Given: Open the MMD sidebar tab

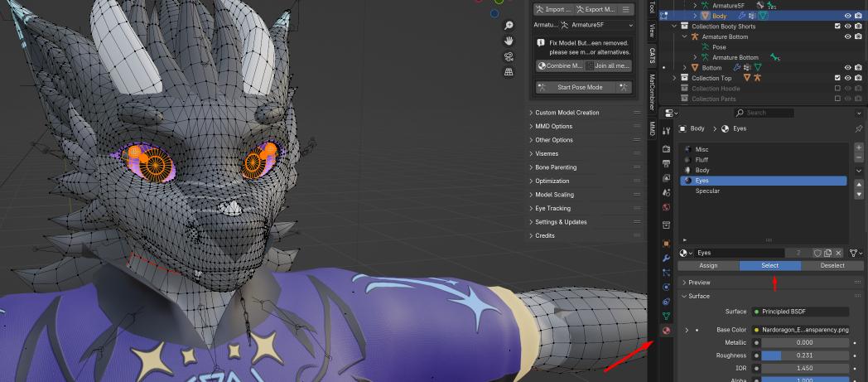Looking at the screenshot, I should [x=652, y=128].
